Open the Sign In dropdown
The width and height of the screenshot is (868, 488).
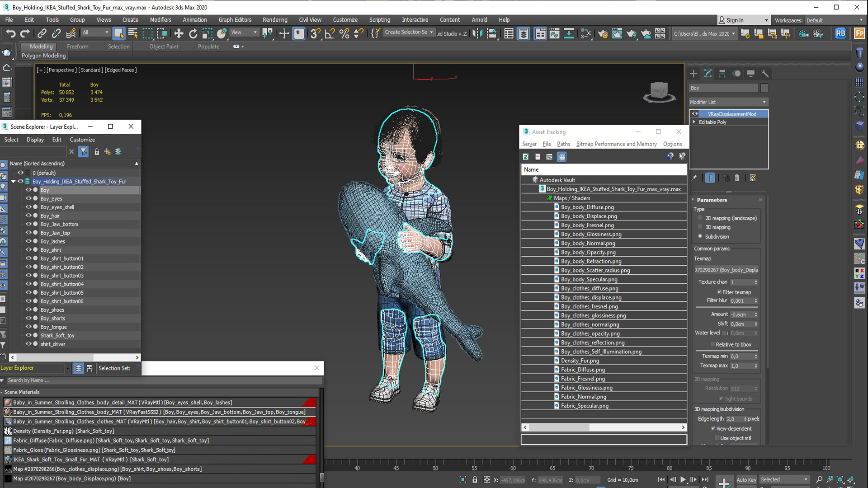(743, 20)
